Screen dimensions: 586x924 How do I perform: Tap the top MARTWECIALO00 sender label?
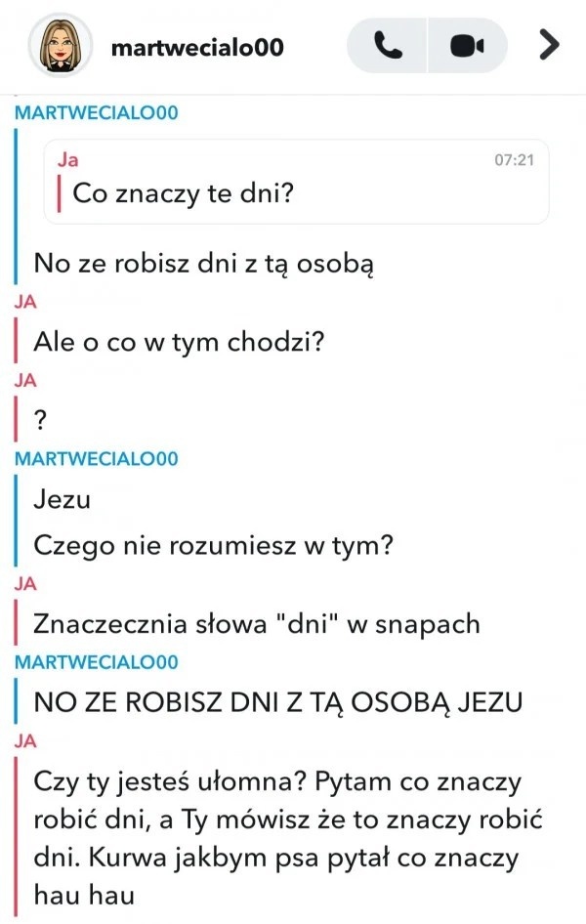(x=96, y=112)
